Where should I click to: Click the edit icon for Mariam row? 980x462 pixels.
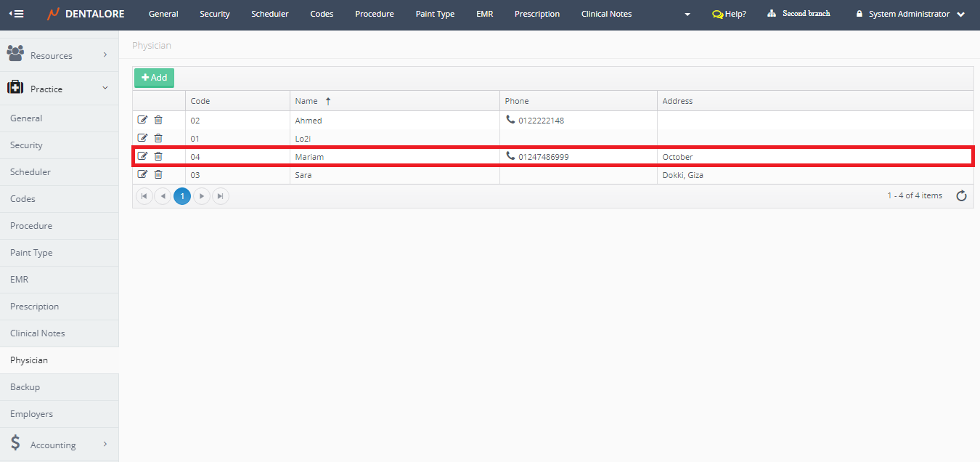(x=142, y=156)
